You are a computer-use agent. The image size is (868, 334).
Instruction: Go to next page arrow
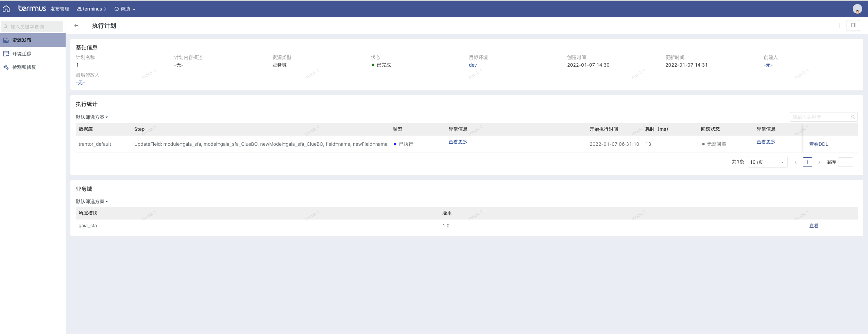819,162
